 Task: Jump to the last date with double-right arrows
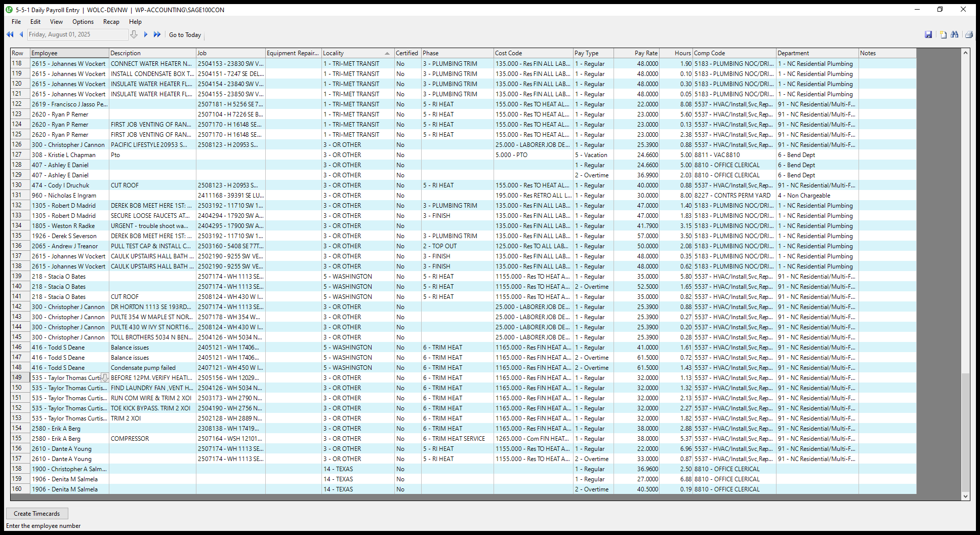click(x=157, y=34)
